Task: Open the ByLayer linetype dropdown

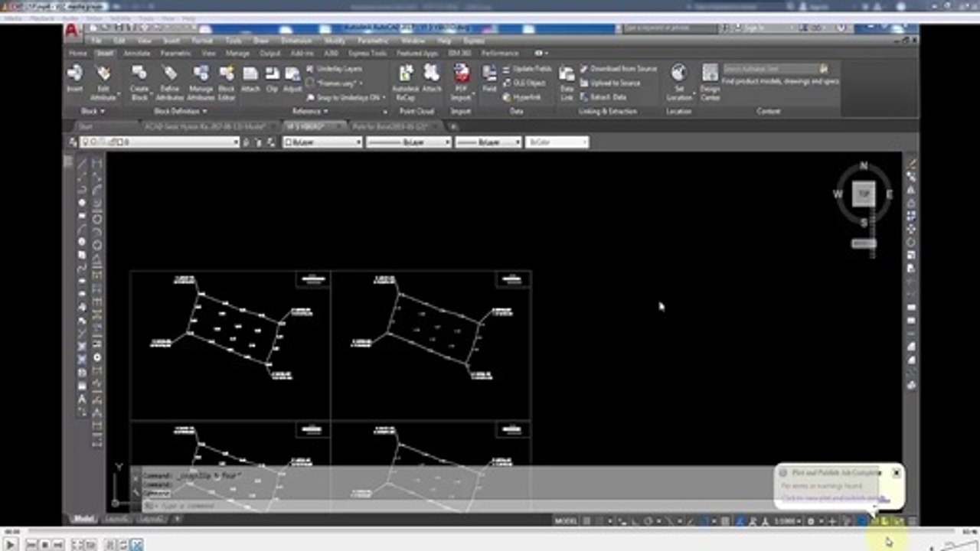Action: 409,142
